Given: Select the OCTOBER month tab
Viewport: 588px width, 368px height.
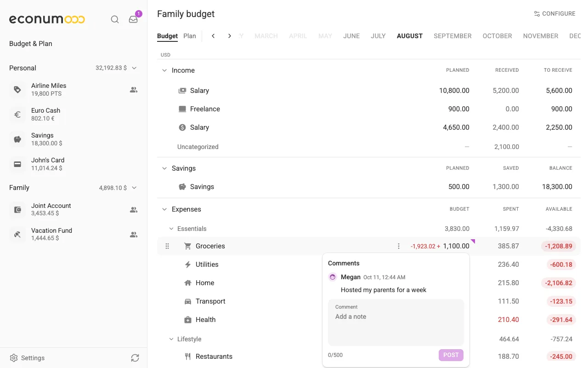Looking at the screenshot, I should pyautogui.click(x=497, y=36).
